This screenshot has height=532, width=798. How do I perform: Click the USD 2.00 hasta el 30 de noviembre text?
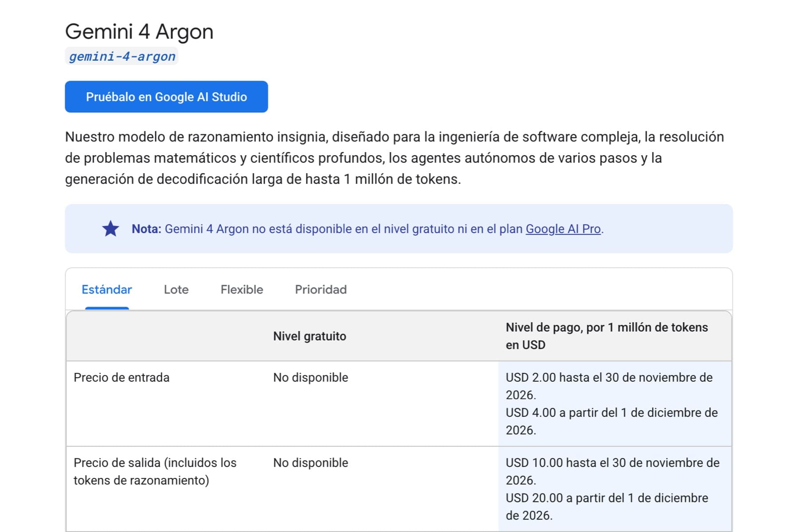click(x=609, y=386)
